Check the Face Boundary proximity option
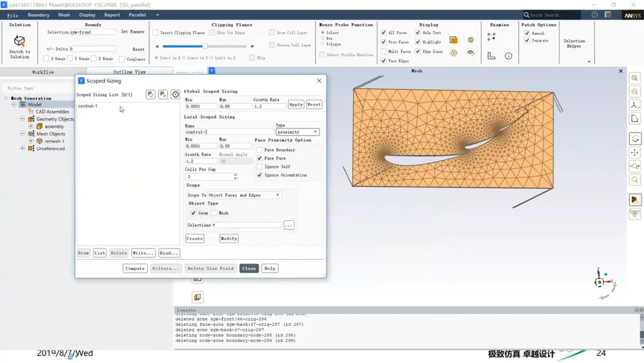 259,150
